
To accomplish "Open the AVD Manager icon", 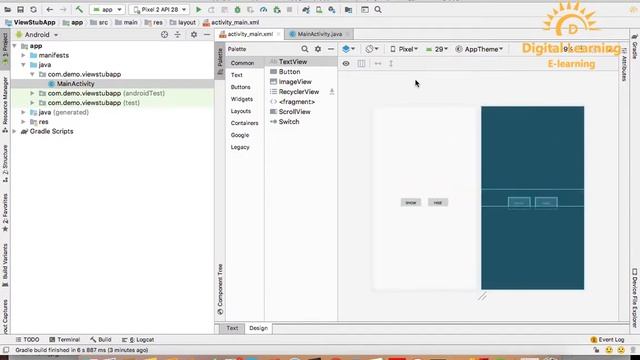I will coord(319,9).
